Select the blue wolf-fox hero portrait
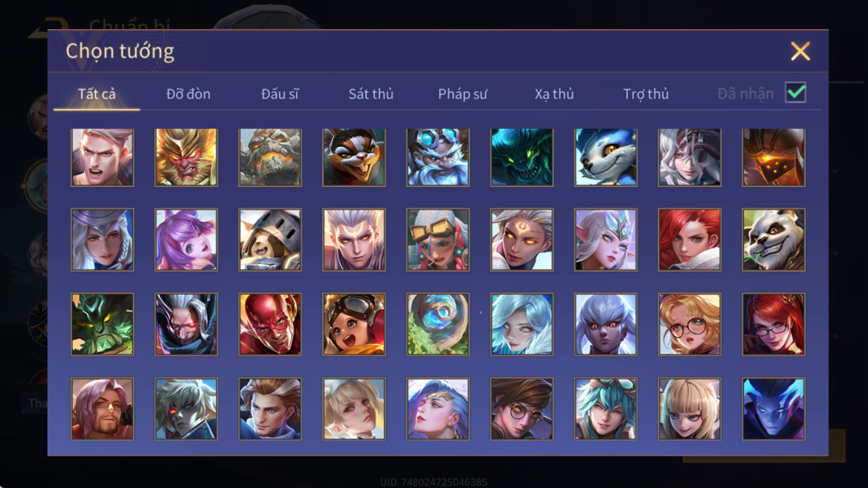 point(605,157)
